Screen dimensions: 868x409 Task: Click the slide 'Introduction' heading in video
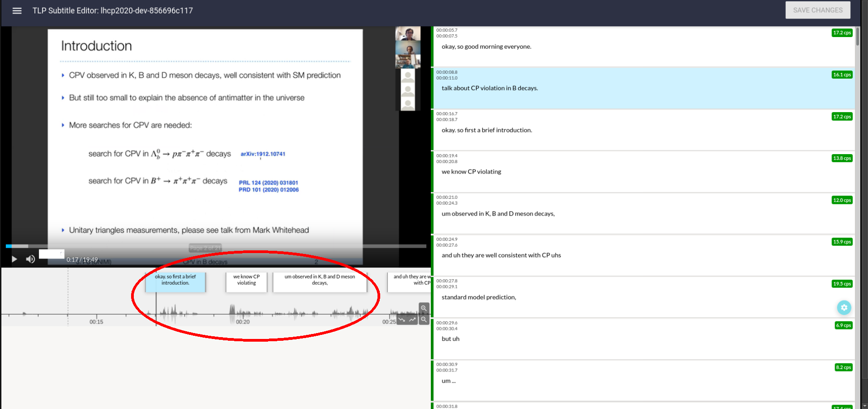(x=96, y=46)
